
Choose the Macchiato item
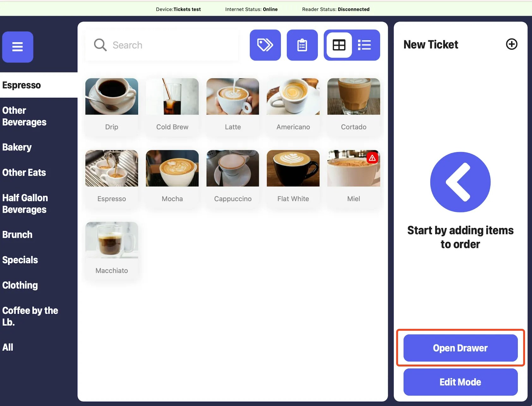coord(112,251)
